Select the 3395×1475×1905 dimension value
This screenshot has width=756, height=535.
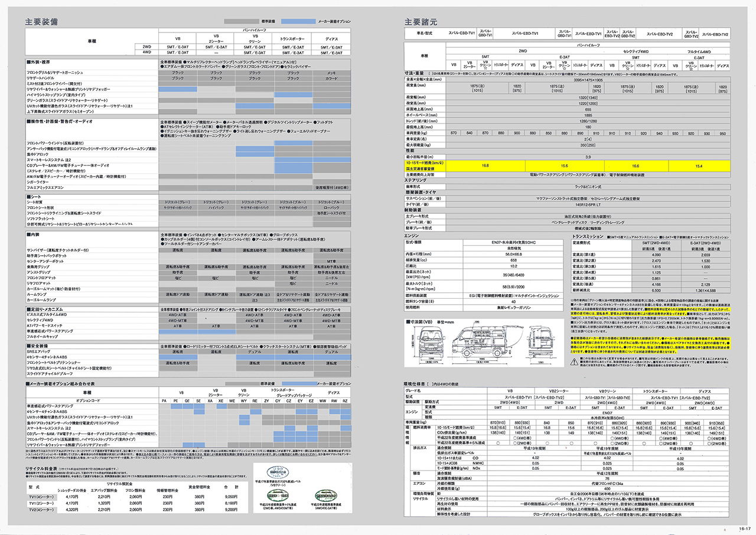(589, 79)
